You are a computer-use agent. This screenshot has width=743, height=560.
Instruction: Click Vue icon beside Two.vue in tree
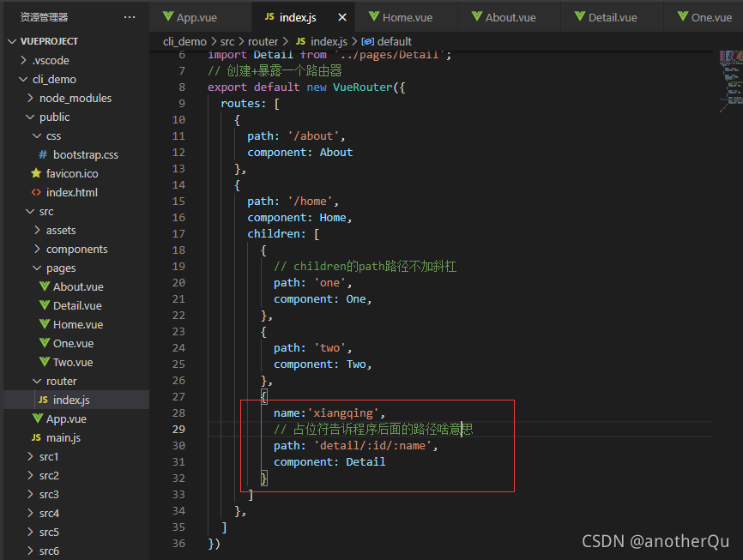45,362
